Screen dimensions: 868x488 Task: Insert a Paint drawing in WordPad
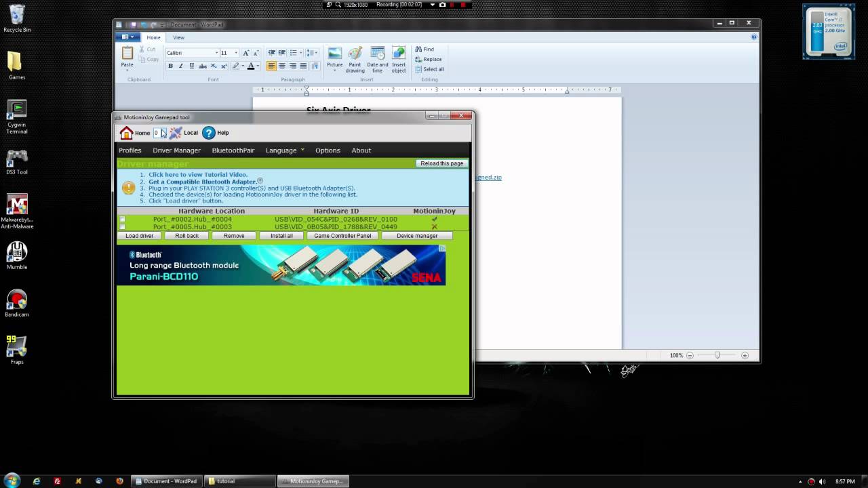coord(355,60)
